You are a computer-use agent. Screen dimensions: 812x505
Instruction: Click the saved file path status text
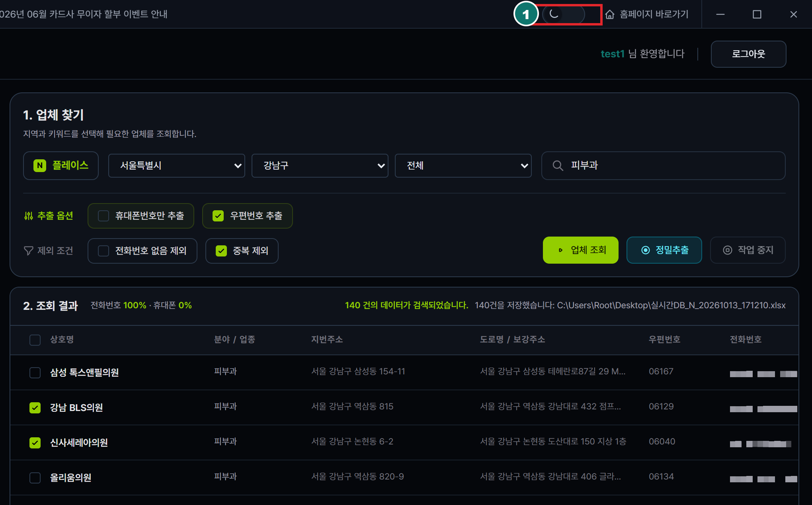[x=630, y=305]
